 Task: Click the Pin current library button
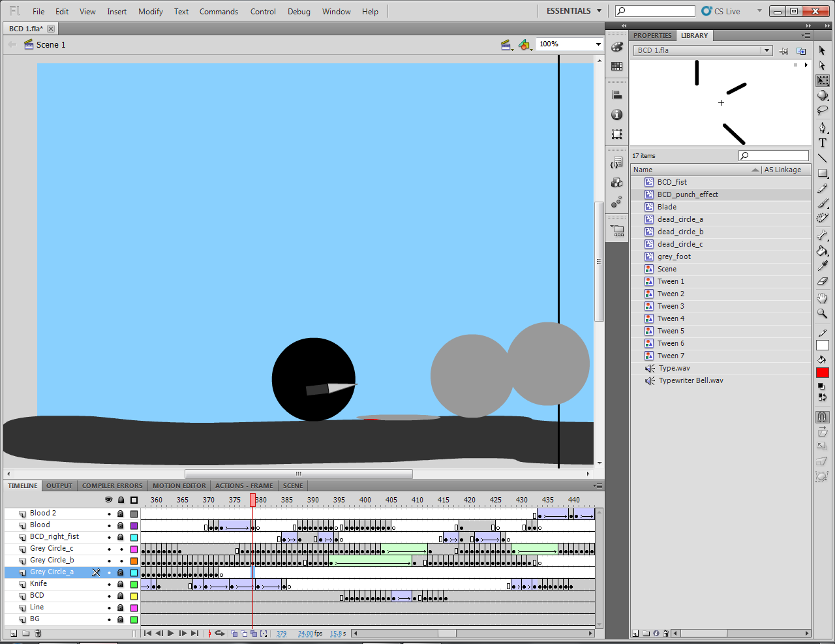coord(784,50)
